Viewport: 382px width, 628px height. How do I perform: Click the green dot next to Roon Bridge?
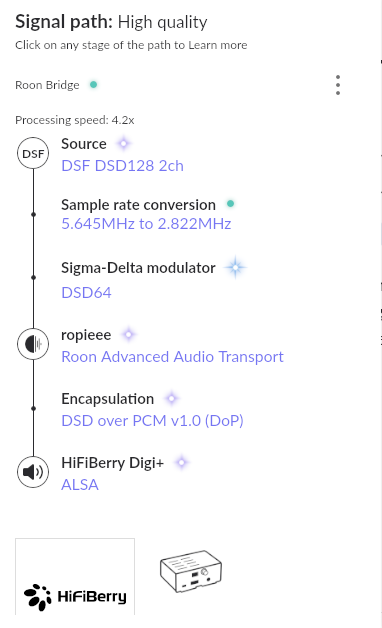click(x=93, y=85)
